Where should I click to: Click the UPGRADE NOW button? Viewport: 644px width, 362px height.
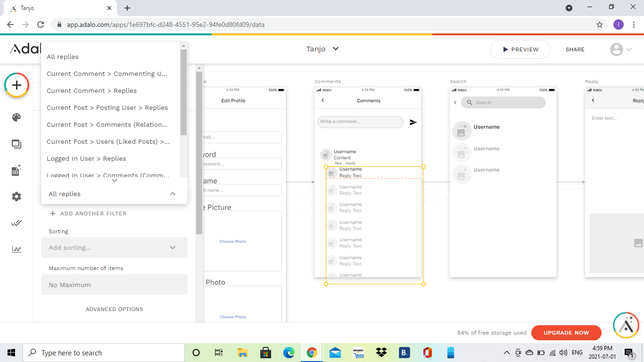pos(566,333)
